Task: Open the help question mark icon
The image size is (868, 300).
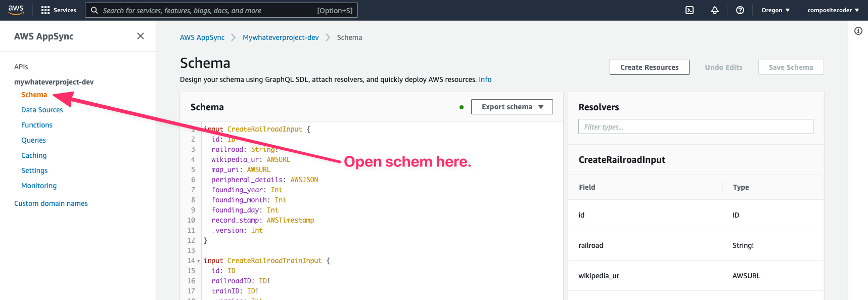Action: [x=740, y=10]
